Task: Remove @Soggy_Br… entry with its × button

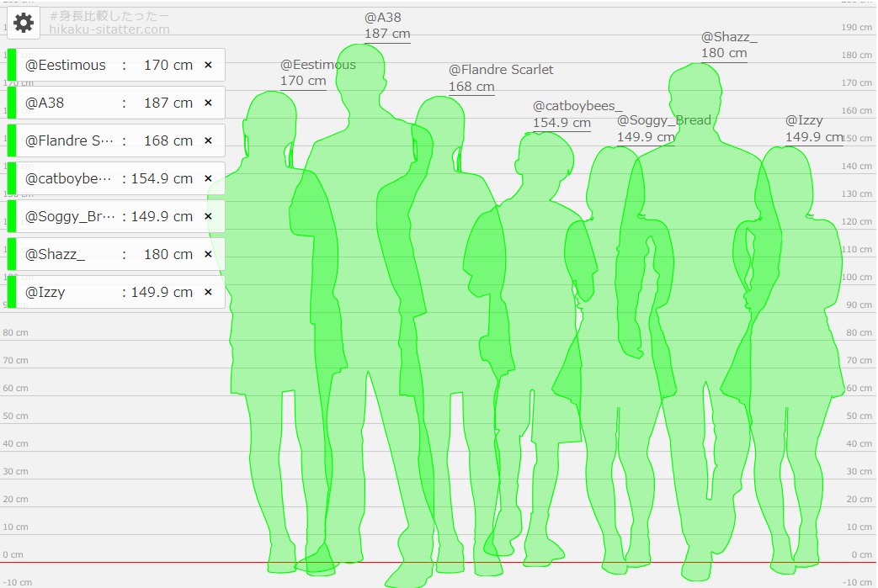Action: pyautogui.click(x=208, y=216)
